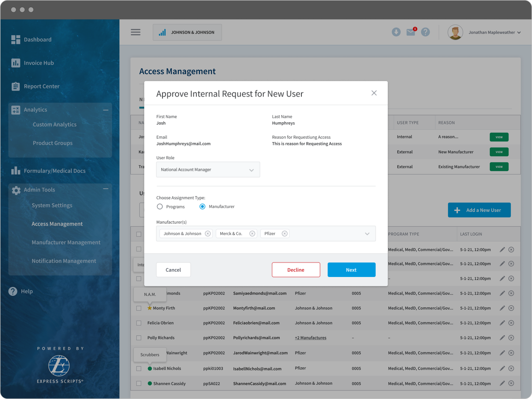View the New Manufacturer request
Screen dimensions: 532x399
pos(499,152)
